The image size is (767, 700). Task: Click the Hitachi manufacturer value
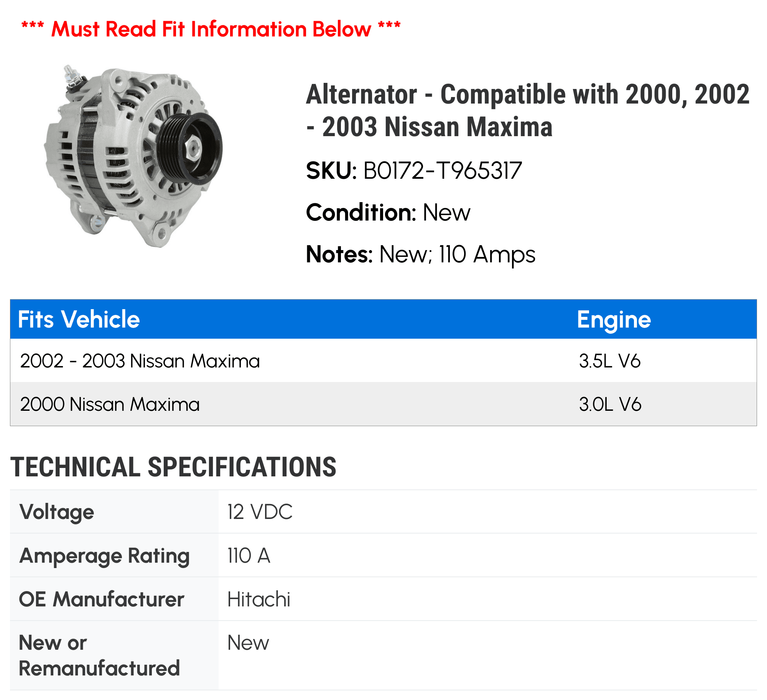click(259, 599)
